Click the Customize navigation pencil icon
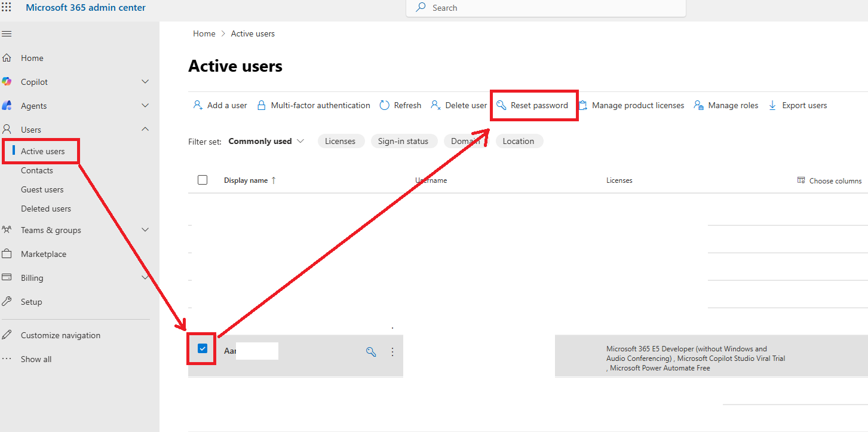868x432 pixels. pyautogui.click(x=7, y=335)
